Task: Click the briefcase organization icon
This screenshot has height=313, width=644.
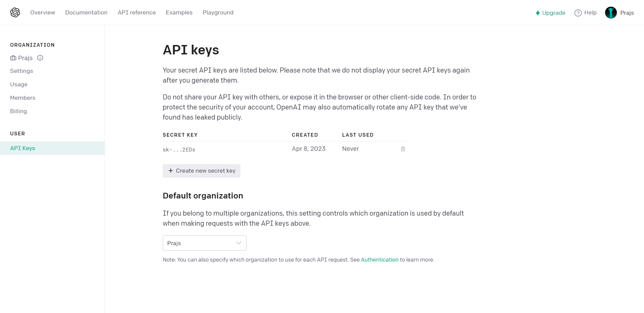Action: (13, 58)
